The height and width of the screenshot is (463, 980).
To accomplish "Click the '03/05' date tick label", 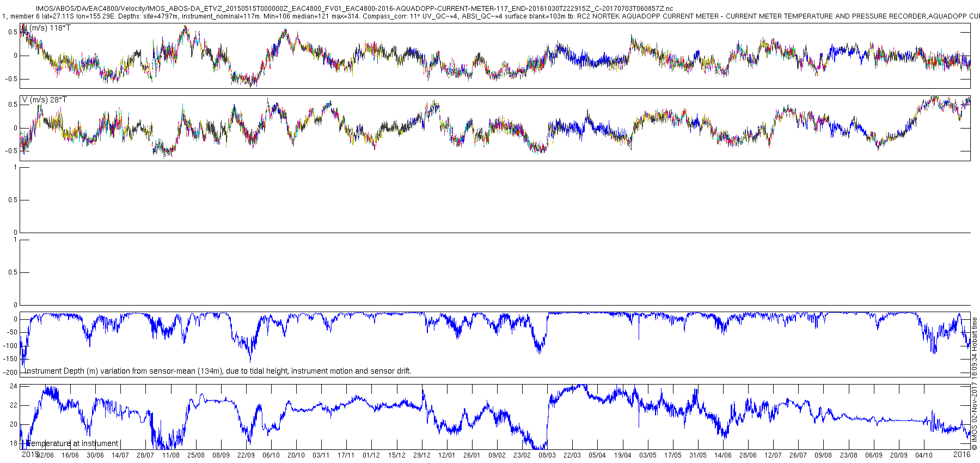I will coord(648,455).
